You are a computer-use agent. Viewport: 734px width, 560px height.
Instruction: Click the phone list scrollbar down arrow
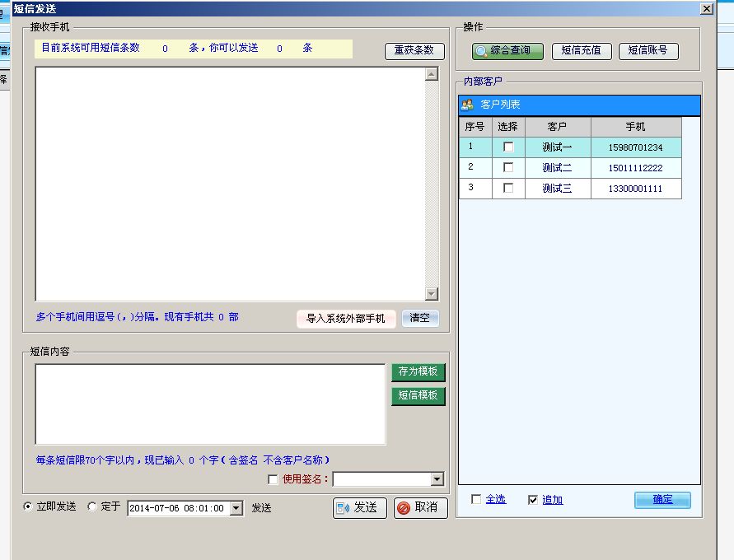coord(432,295)
